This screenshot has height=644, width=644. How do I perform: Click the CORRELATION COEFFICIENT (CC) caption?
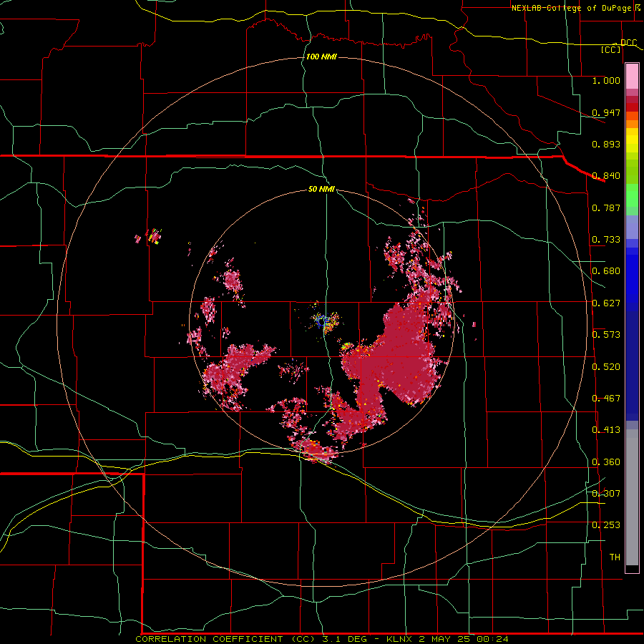point(225,639)
